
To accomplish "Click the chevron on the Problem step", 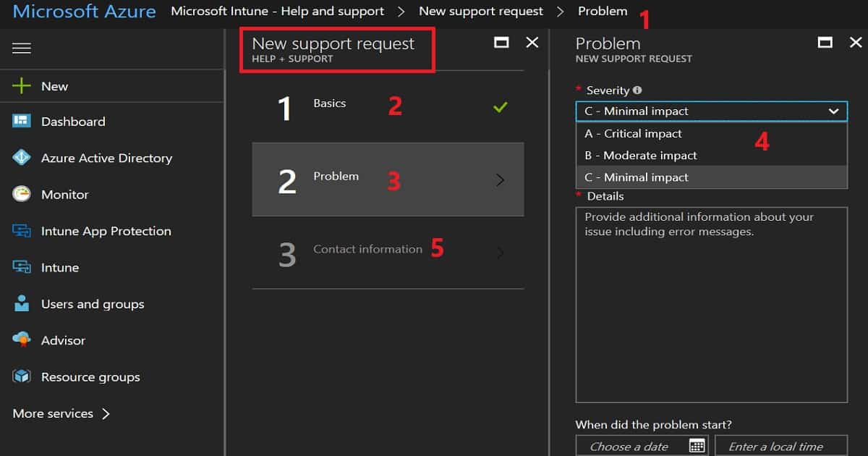I will click(x=500, y=180).
